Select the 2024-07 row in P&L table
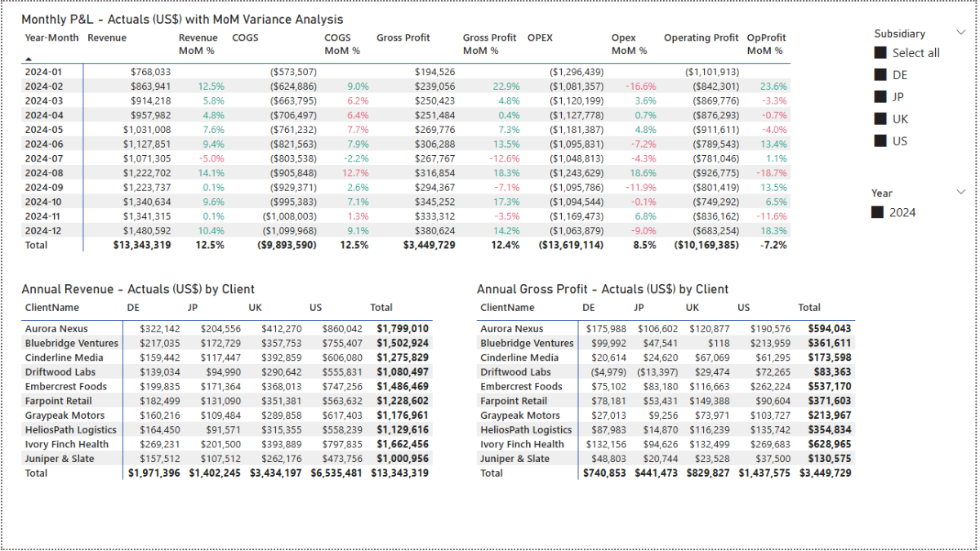Screen dimensions: 980x551 click(43, 158)
